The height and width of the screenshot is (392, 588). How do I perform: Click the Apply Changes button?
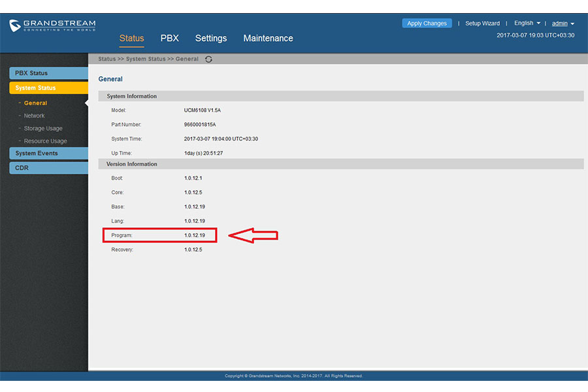tap(427, 24)
